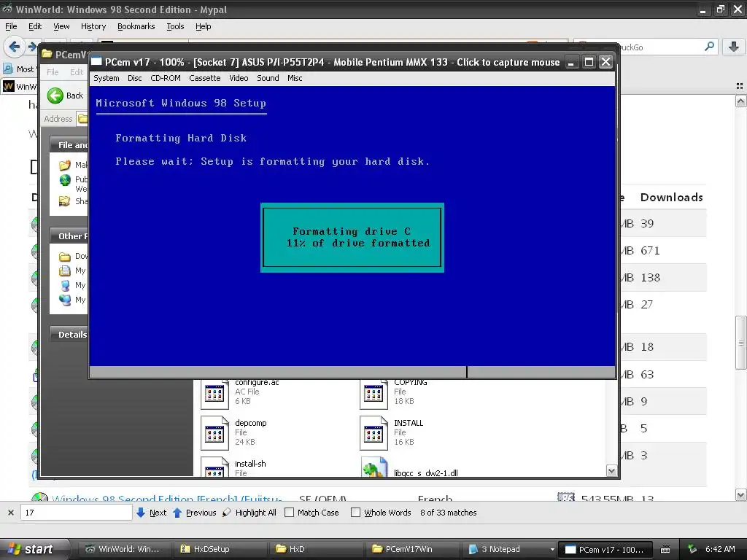Toggle Highlight All in find bar

click(249, 513)
